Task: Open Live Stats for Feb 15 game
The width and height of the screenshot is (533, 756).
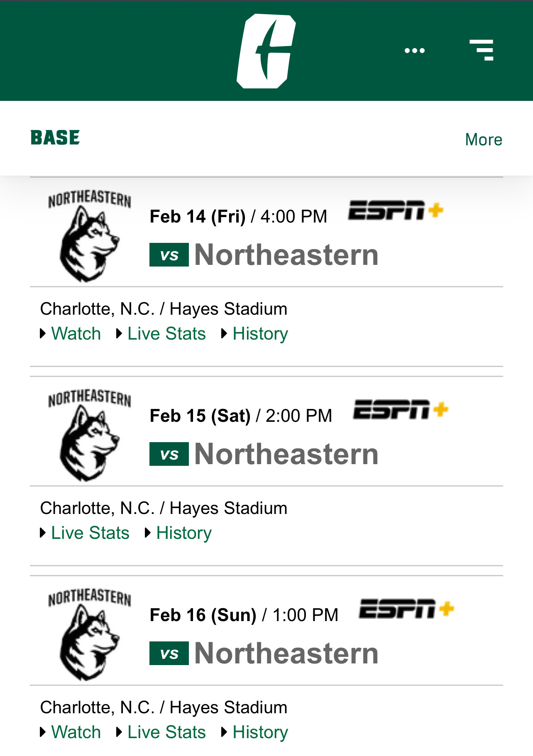Action: tap(90, 533)
